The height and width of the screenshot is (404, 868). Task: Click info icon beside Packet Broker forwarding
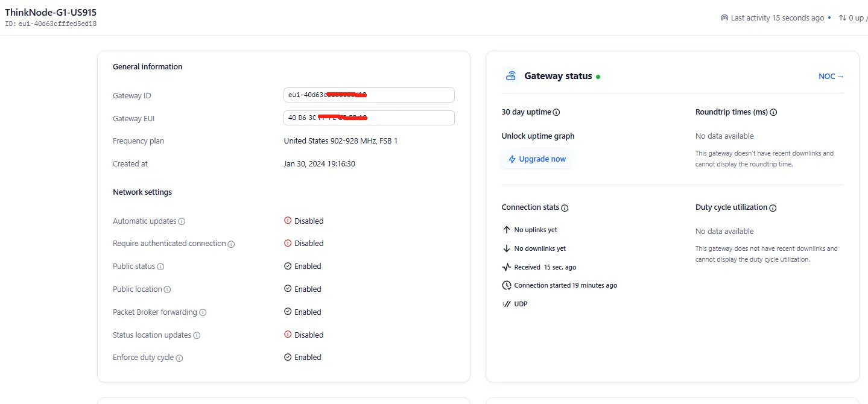point(203,312)
